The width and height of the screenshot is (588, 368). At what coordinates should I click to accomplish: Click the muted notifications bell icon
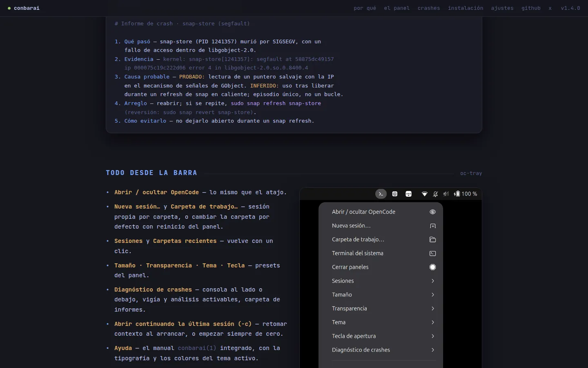pos(436,194)
